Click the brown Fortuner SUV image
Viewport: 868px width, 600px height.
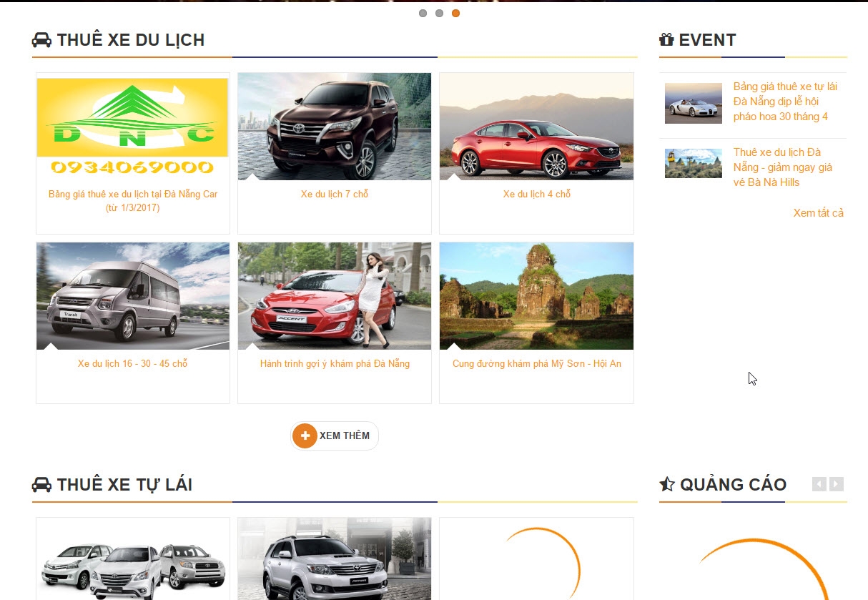[335, 127]
